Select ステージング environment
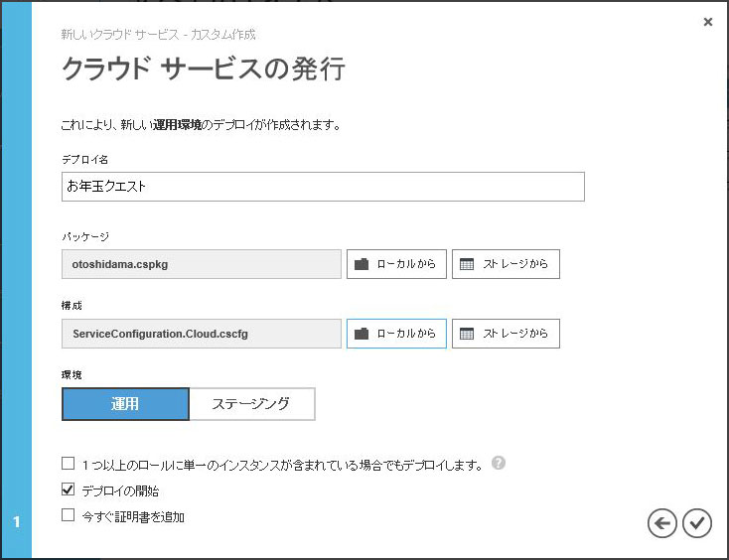 [x=252, y=404]
